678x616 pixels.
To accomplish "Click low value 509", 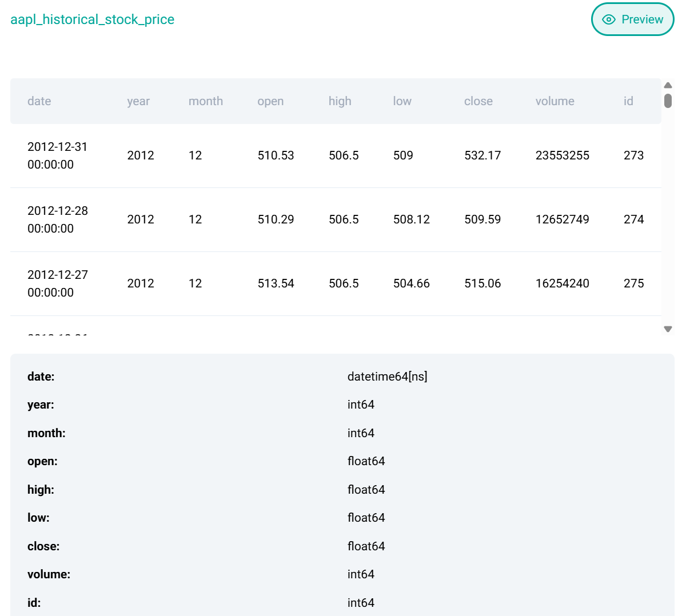I will coord(403,155).
